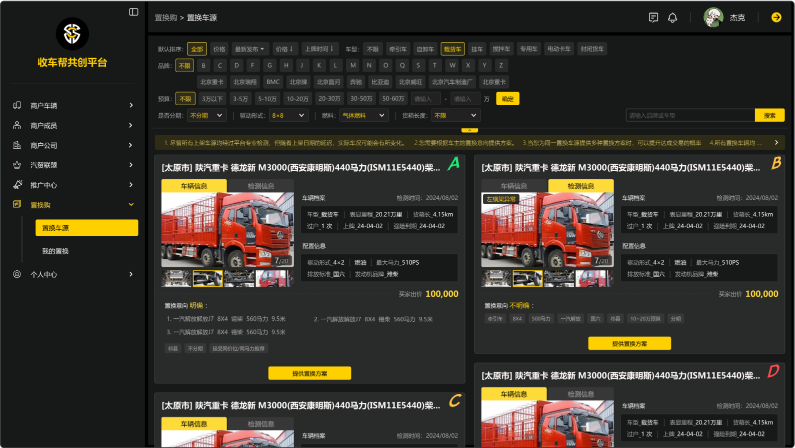Click the minimum budget input field

point(425,99)
